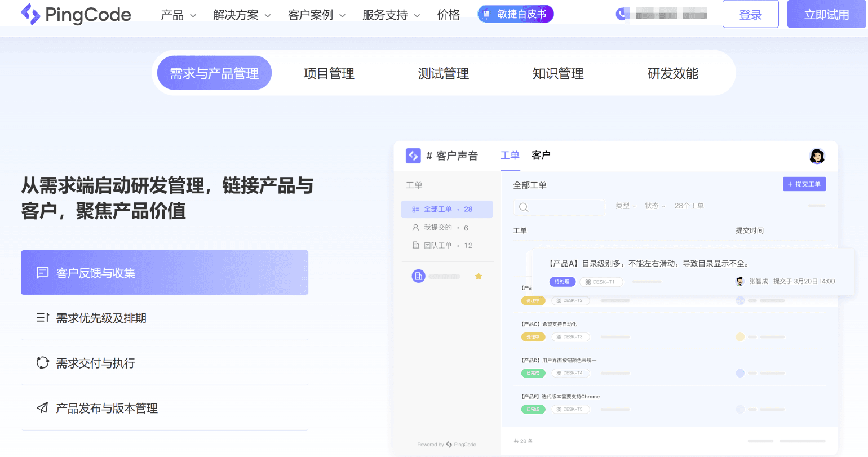
Task: Select the 需求与产品管理 tab
Action: 214,73
